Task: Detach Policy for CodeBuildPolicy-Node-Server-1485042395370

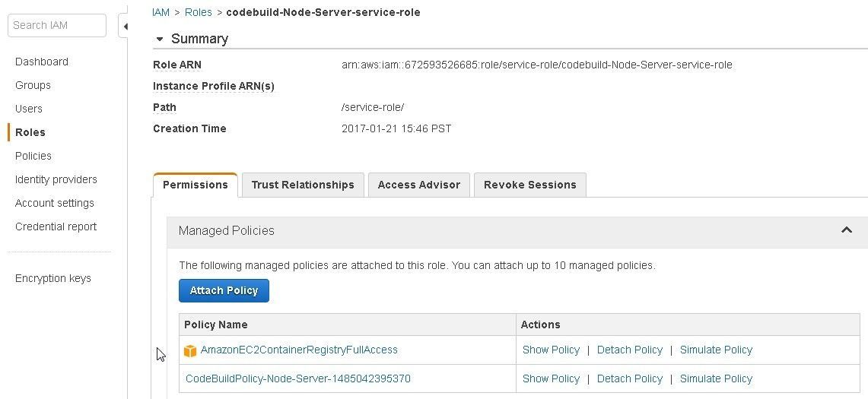Action: point(629,378)
